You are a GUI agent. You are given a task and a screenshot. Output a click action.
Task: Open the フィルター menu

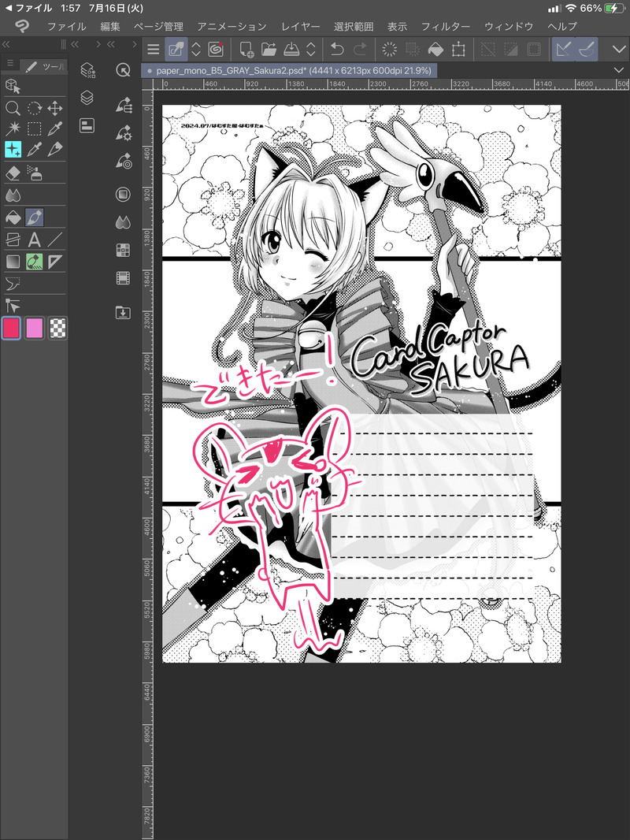(x=446, y=26)
